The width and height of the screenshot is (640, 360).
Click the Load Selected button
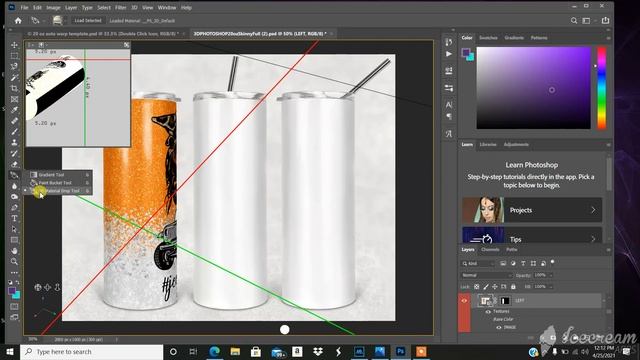tap(88, 20)
